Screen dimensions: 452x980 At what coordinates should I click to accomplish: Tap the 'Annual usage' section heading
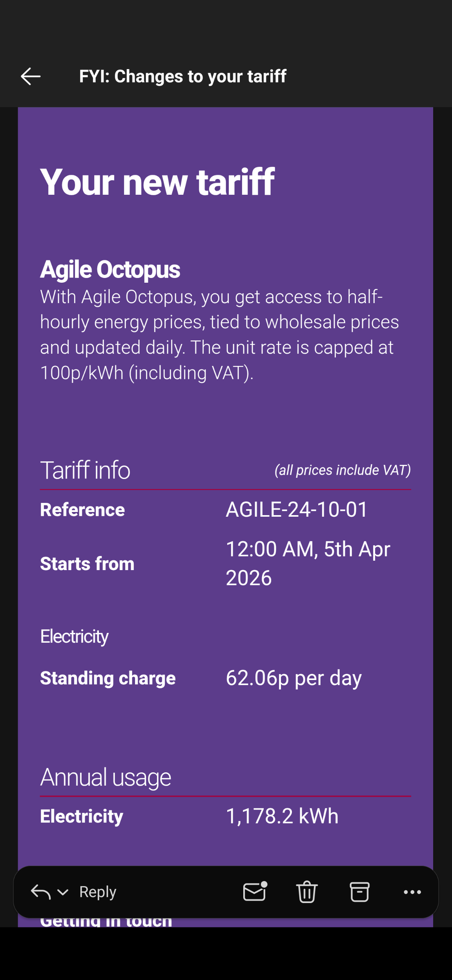(106, 777)
